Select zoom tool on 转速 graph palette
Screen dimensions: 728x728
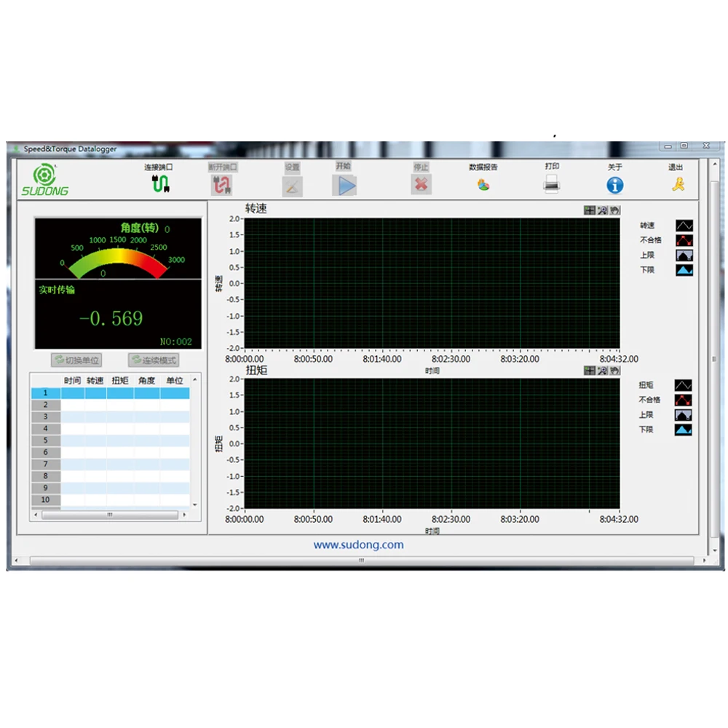[602, 210]
